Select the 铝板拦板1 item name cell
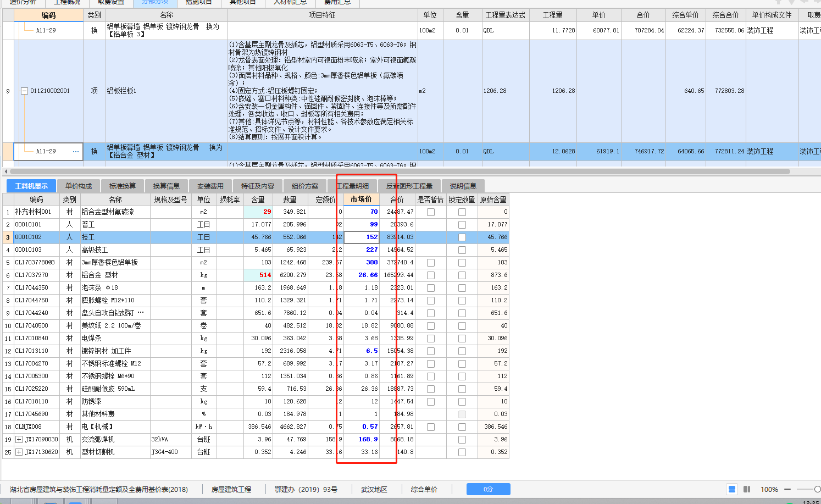 click(166, 91)
